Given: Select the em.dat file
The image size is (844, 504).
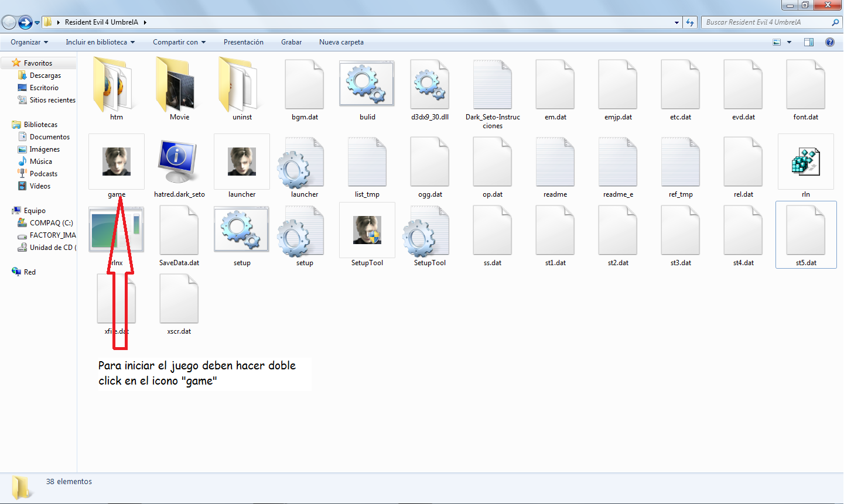Looking at the screenshot, I should pyautogui.click(x=555, y=89).
